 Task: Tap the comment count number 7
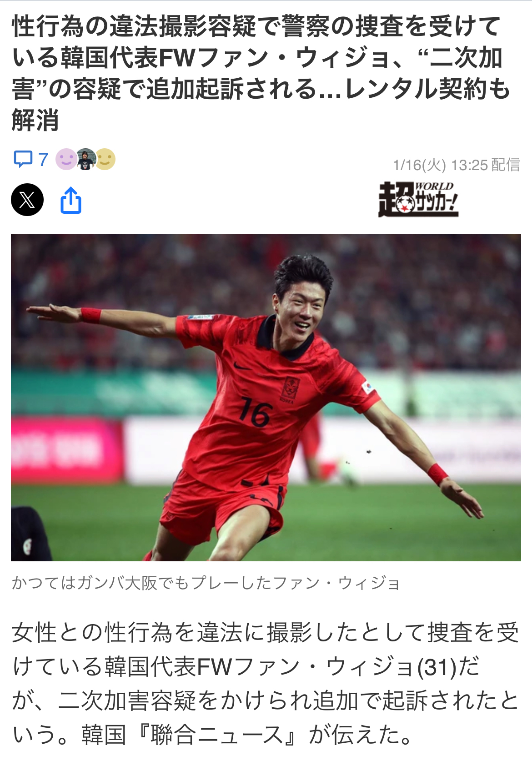coord(44,160)
